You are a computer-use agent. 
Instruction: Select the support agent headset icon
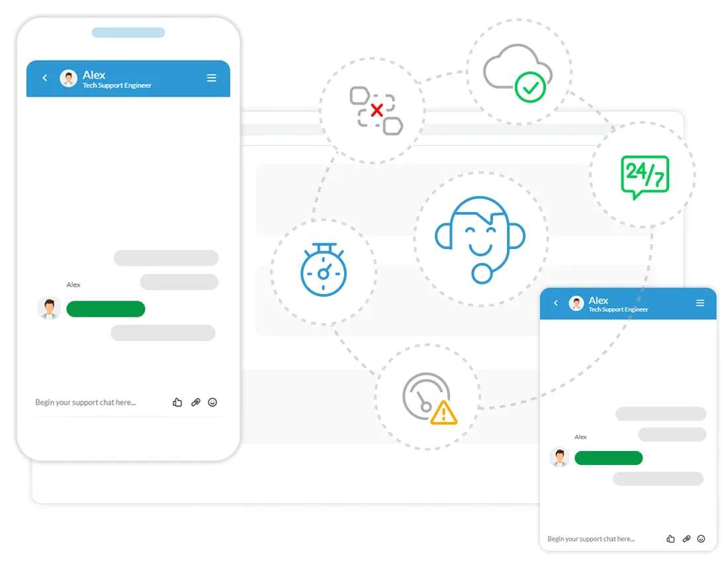coord(480,240)
